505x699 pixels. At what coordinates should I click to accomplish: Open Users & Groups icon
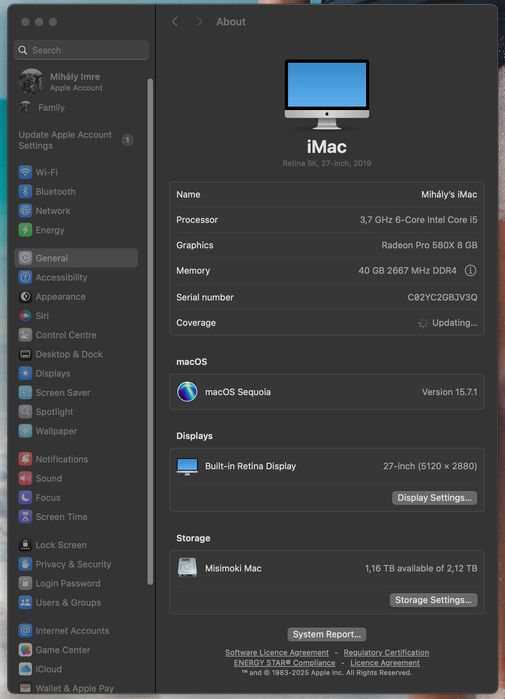[25, 602]
